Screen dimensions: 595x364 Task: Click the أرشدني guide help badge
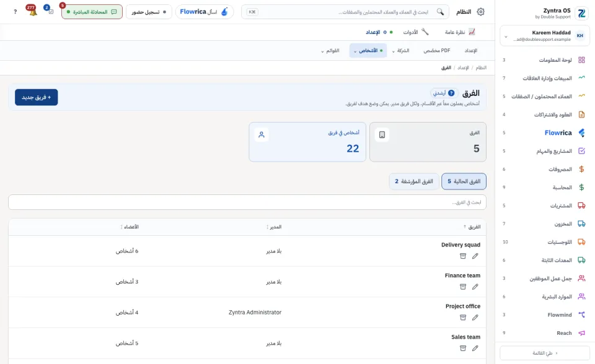click(x=444, y=93)
